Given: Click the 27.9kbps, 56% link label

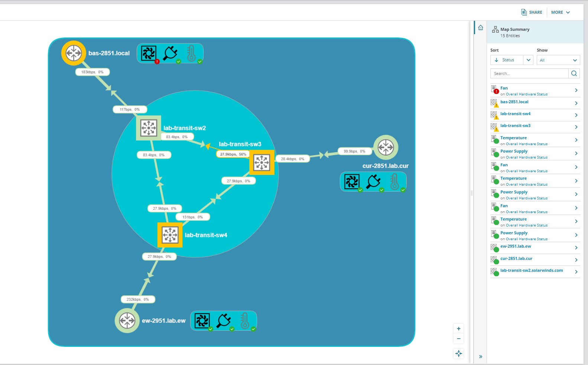Looking at the screenshot, I should [x=233, y=154].
